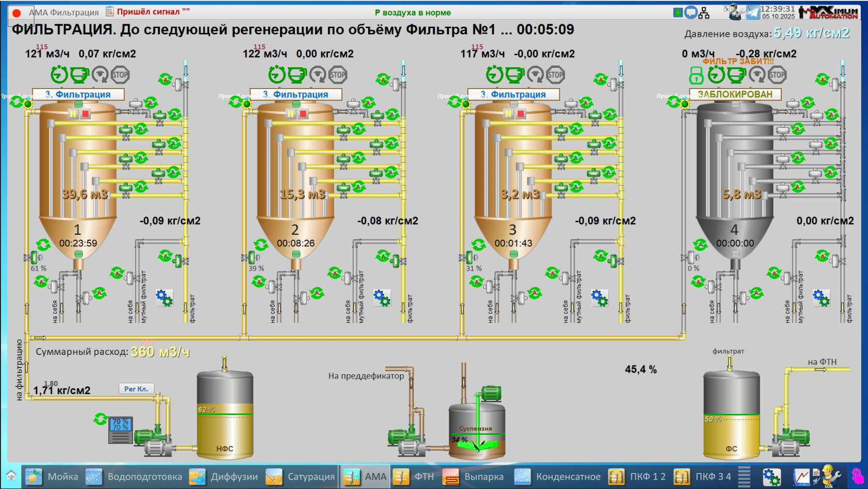Click the Home button in bottom navigation bar
The height and width of the screenshot is (489, 868).
[x=11, y=476]
